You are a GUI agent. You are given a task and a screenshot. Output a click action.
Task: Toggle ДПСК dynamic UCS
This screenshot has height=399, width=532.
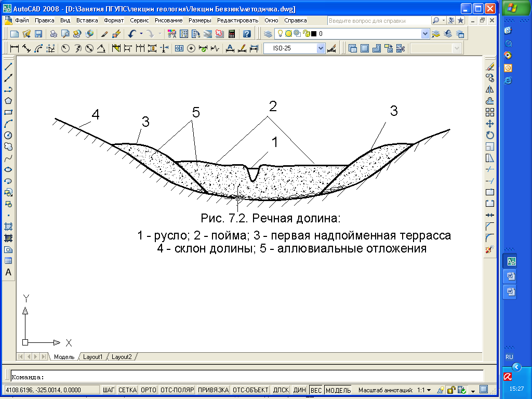tap(281, 390)
